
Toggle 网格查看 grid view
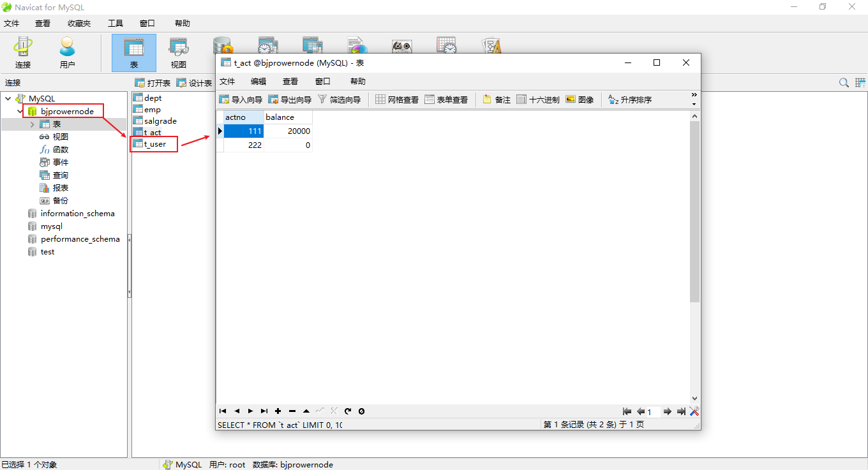point(397,99)
